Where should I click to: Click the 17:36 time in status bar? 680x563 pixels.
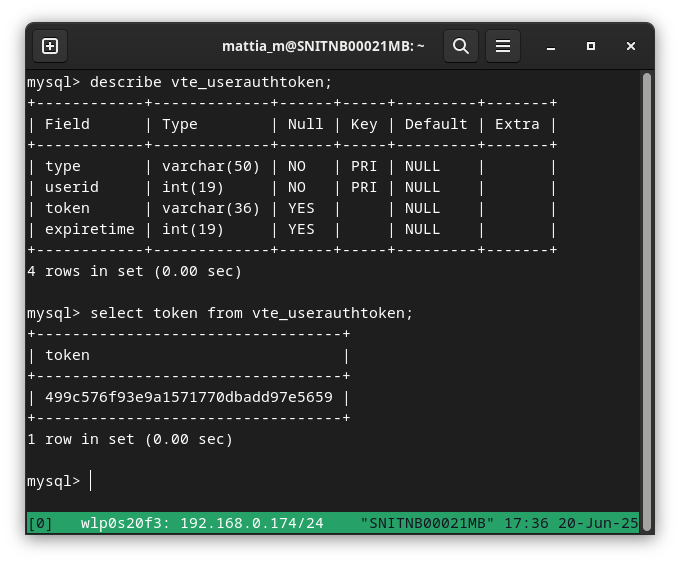click(526, 523)
